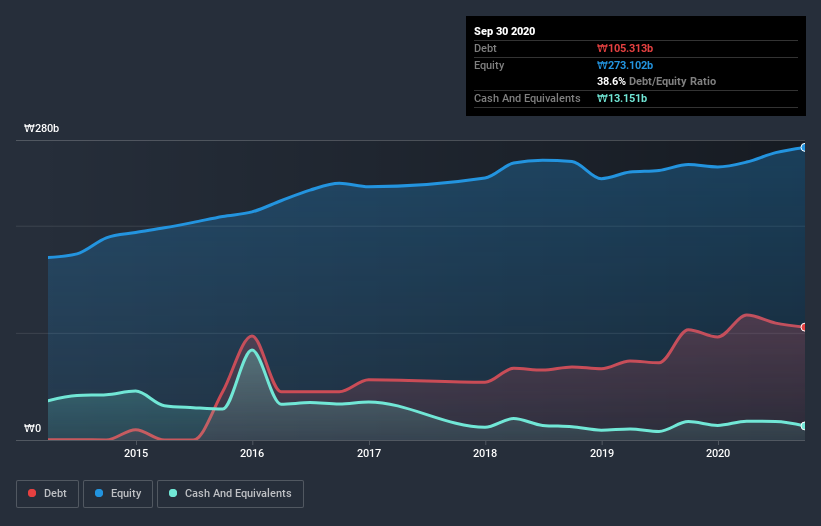The height and width of the screenshot is (526, 821).
Task: Click the Sep 30 2020 tooltip date
Action: pos(504,31)
